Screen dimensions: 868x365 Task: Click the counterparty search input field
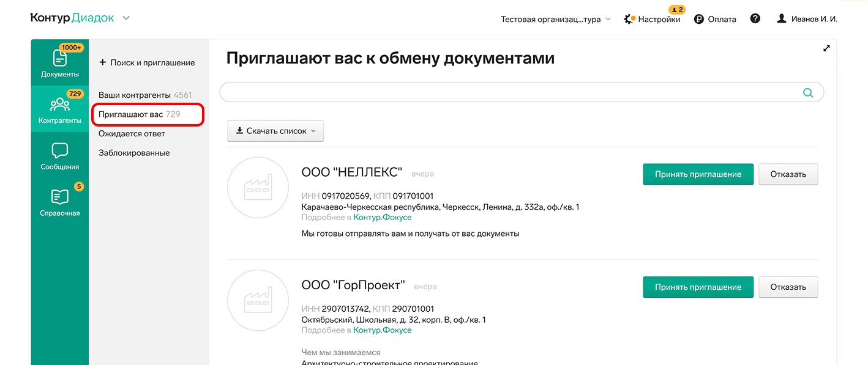point(522,92)
